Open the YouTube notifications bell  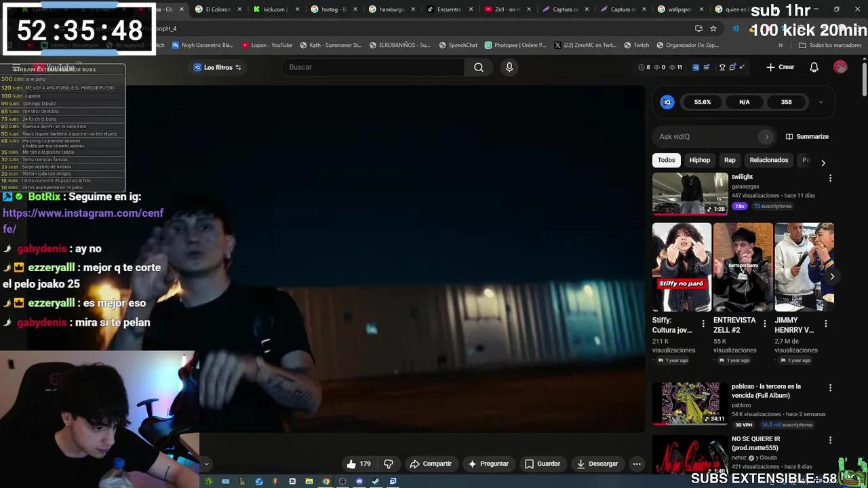tap(814, 66)
